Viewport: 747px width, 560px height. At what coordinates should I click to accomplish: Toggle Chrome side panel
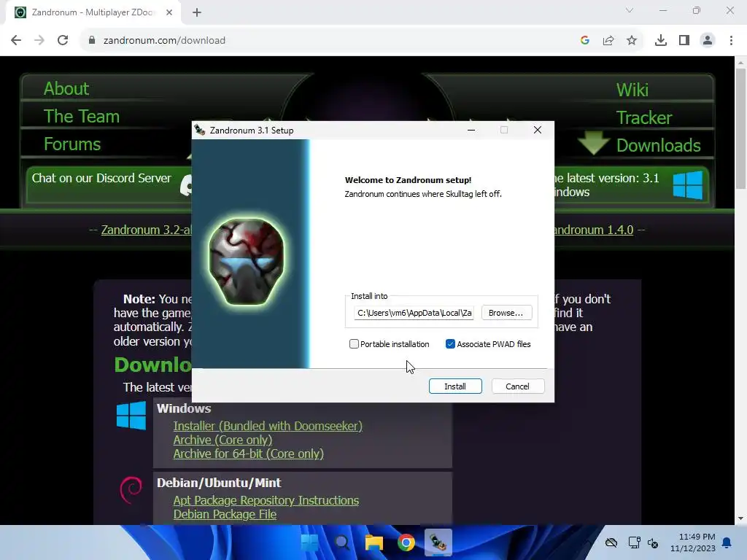pos(684,40)
